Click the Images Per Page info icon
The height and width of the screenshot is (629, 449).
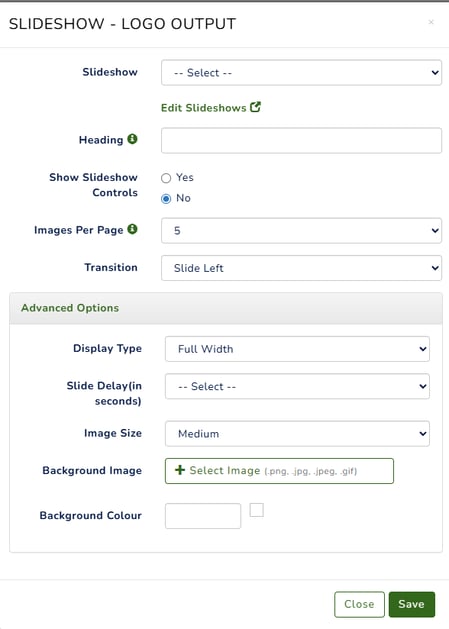tap(132, 229)
